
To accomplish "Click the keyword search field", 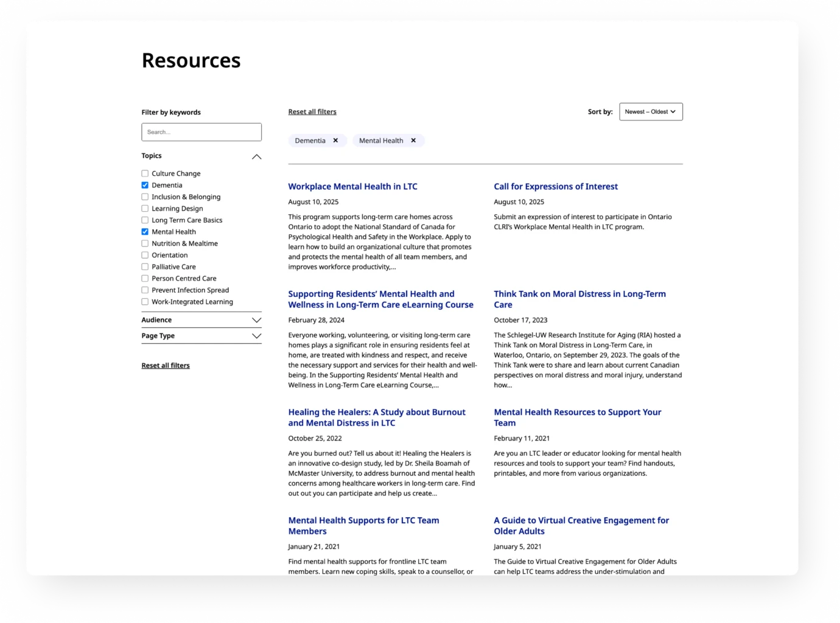I will [x=201, y=132].
